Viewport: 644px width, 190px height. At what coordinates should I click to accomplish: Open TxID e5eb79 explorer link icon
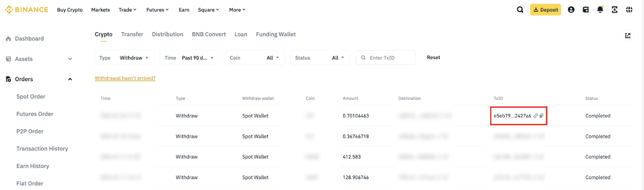click(x=536, y=116)
